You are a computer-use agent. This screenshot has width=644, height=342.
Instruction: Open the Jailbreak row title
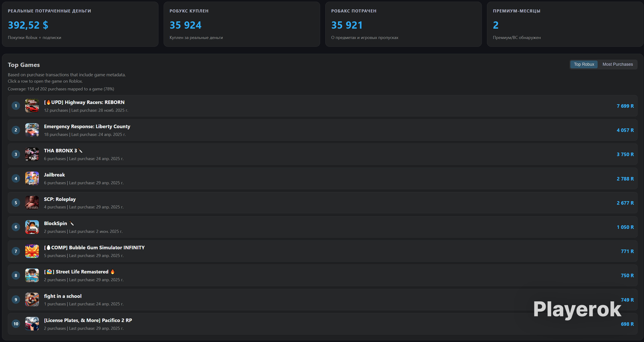pyautogui.click(x=54, y=175)
